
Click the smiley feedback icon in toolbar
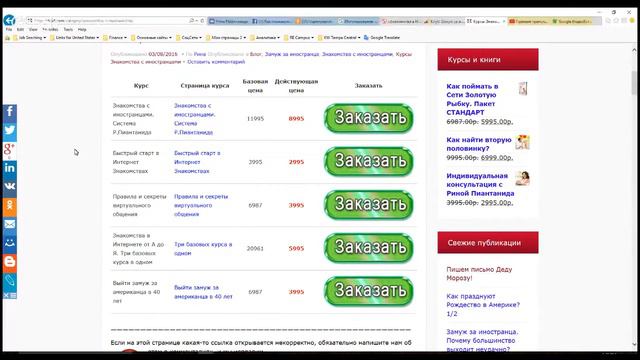[x=632, y=21]
